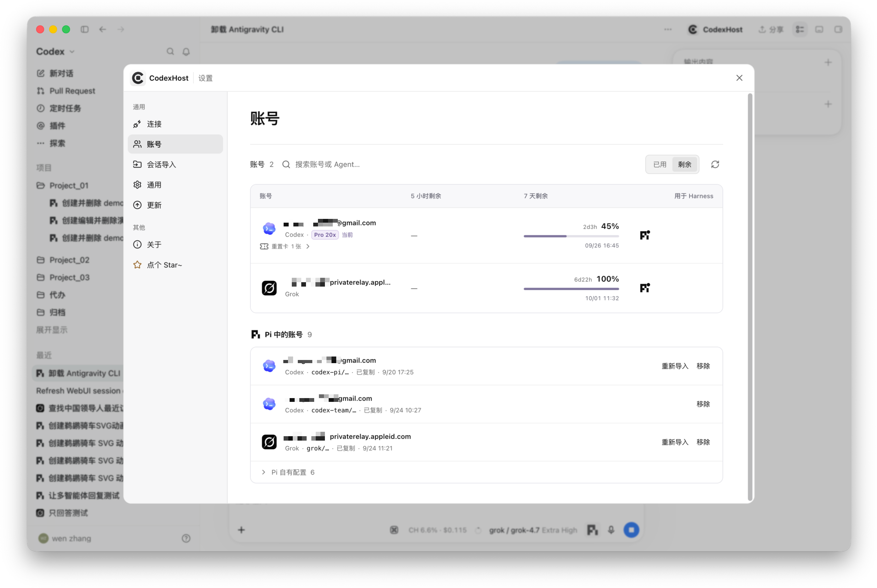The image size is (877, 588).
Task: Go back in the main window
Action: 102,29
